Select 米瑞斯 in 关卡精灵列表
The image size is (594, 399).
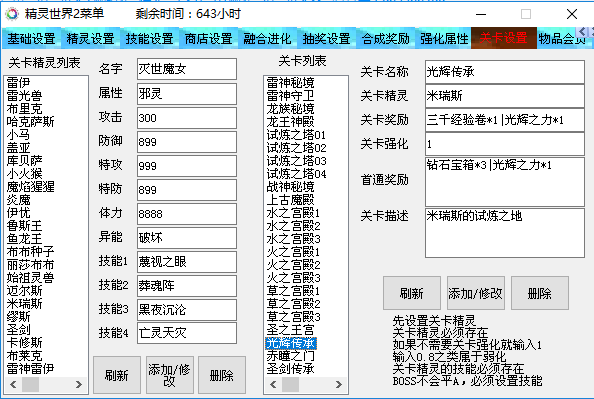24,304
